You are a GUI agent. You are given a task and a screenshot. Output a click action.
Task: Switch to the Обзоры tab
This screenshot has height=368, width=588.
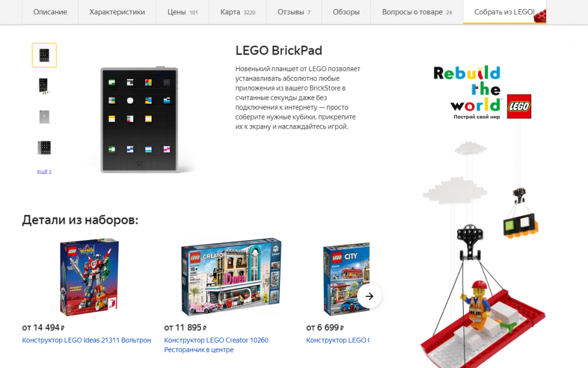click(346, 12)
